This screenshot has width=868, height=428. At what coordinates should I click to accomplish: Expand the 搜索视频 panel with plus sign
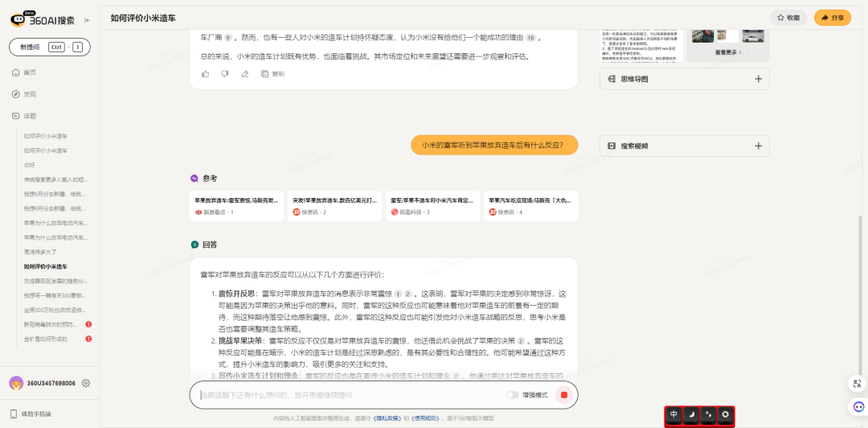[x=758, y=146]
